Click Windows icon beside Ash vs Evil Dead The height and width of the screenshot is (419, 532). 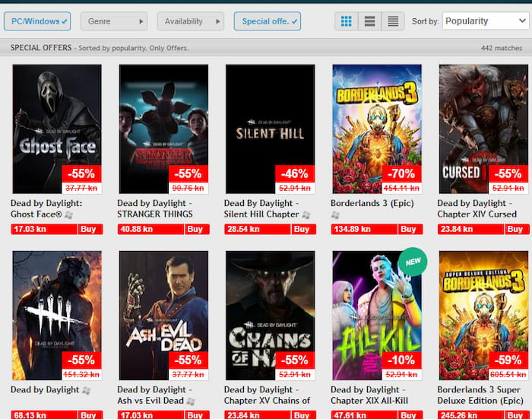(191, 402)
